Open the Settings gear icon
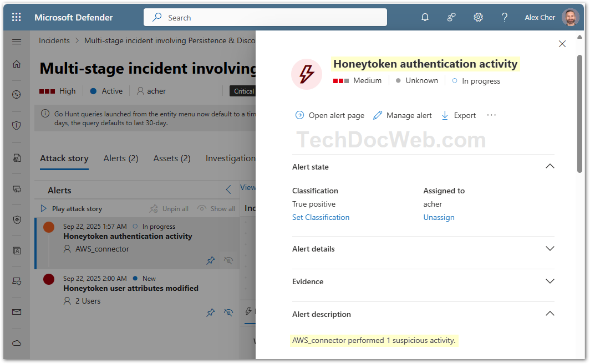 coord(478,17)
